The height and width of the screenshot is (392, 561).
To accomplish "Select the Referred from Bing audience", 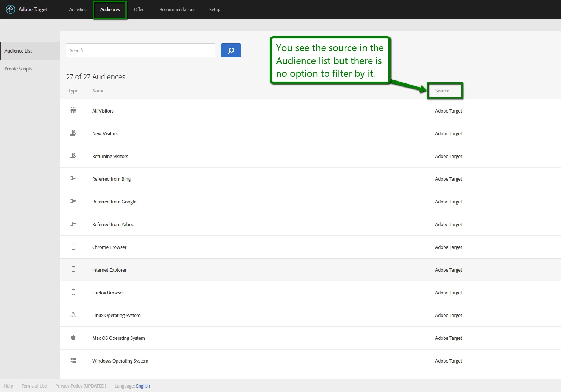I will [x=112, y=179].
